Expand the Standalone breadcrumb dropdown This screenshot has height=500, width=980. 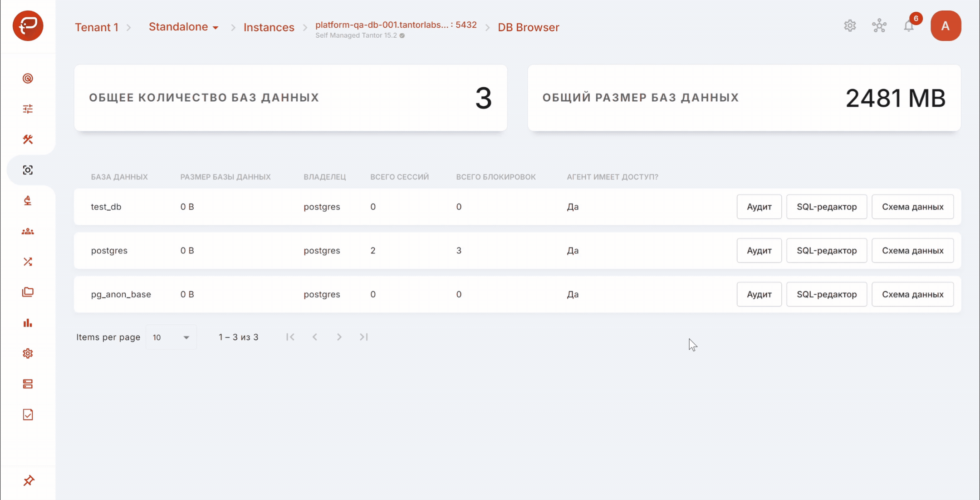(184, 27)
